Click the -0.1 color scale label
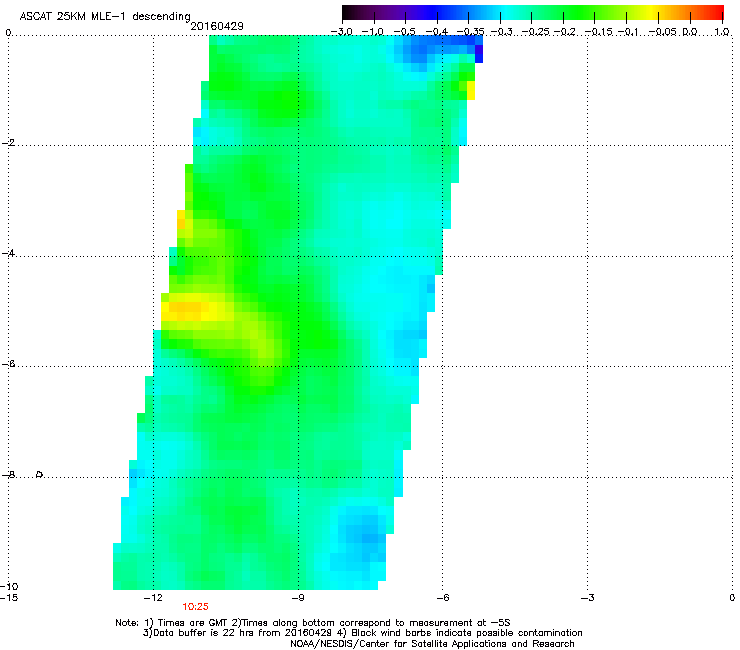This screenshot has height=650, width=740. pos(628,32)
